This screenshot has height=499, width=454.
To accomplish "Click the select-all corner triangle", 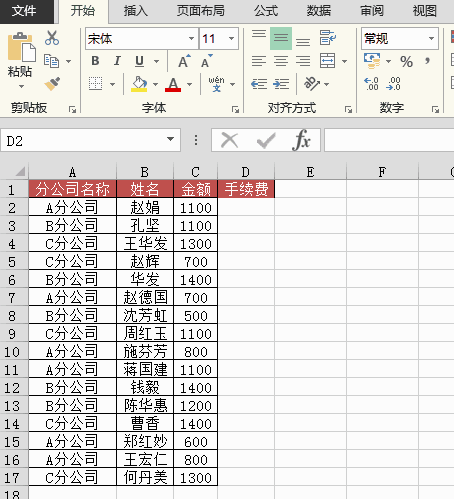I will point(21,171).
